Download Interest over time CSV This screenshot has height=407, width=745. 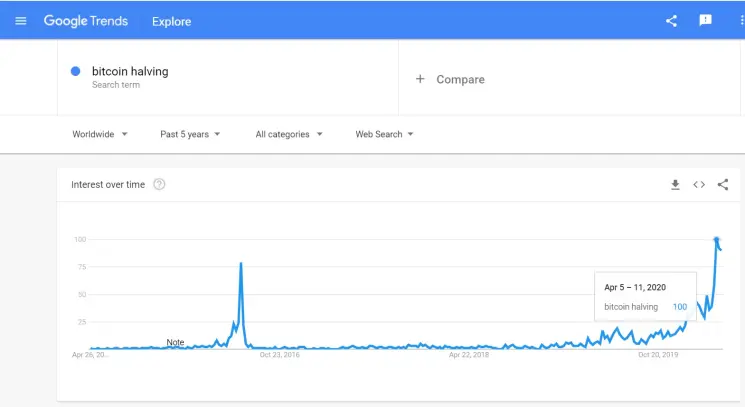point(675,185)
